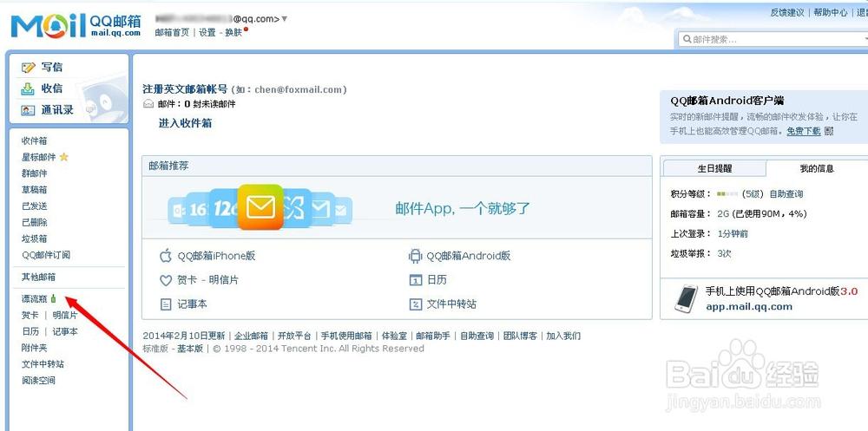The height and width of the screenshot is (431, 868).
Task: Click 换肤 skin link in header
Action: click(x=233, y=33)
